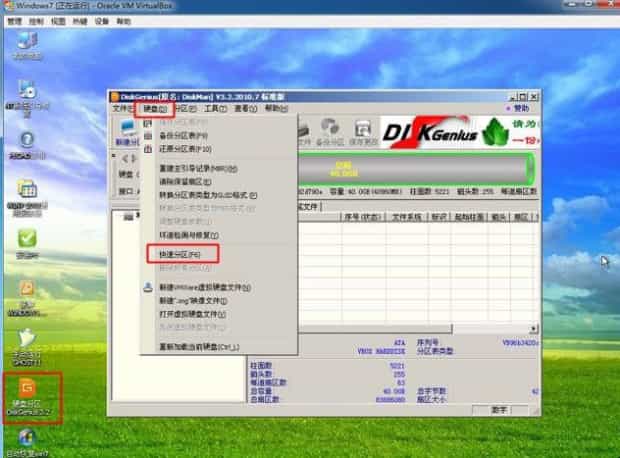Open VirtualBox 管理 menu

point(15,21)
